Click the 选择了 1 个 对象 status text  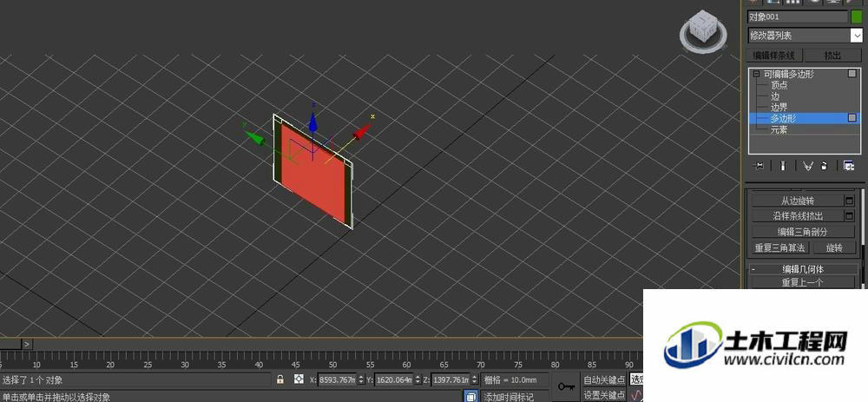point(33,379)
